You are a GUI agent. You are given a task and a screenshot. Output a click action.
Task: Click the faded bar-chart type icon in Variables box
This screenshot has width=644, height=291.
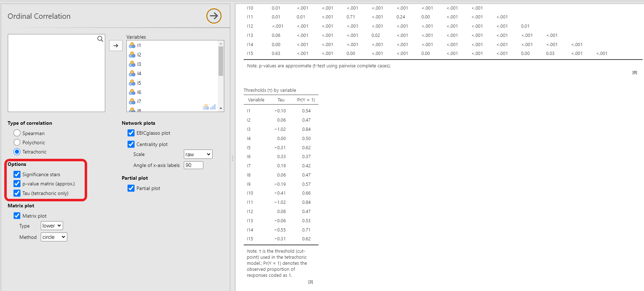(213, 107)
